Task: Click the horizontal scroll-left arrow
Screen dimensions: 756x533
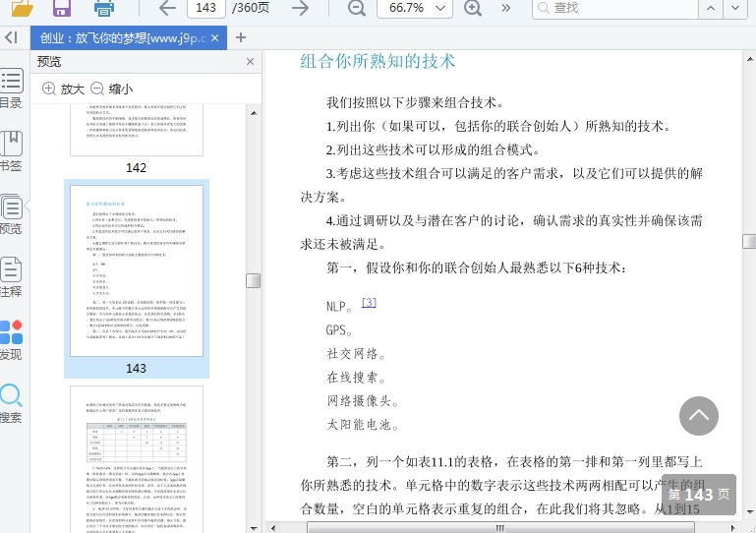Action: pyautogui.click(x=273, y=528)
